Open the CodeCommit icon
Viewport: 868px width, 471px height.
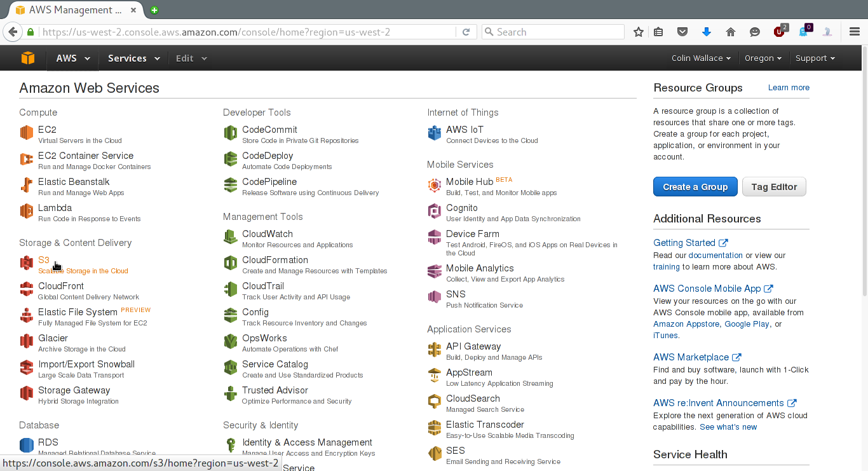click(x=231, y=132)
